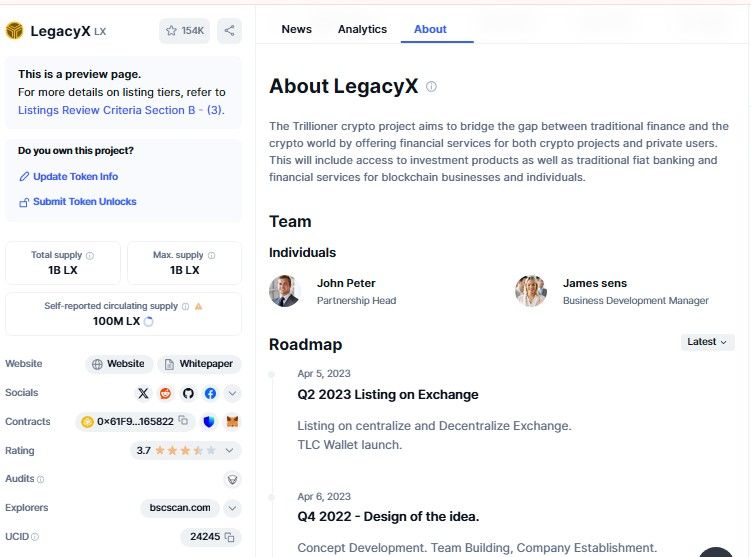Click the rating stars display
Screen dimensions: 751x557
click(185, 451)
